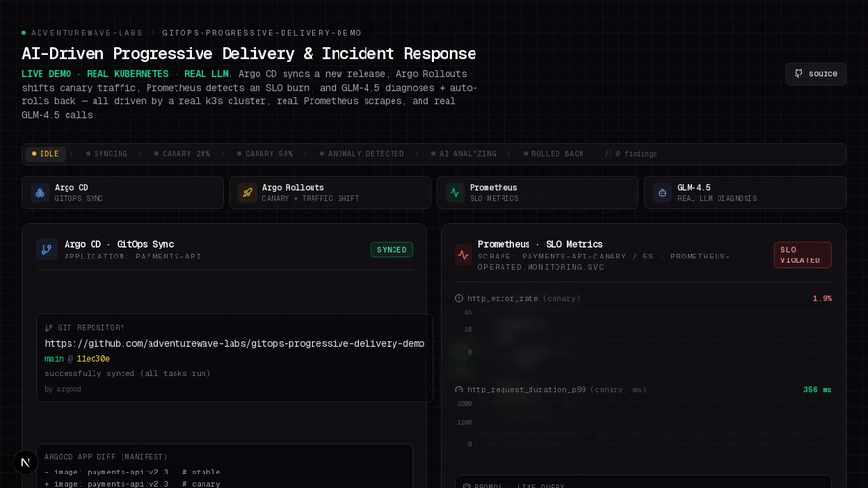Select the ROLLED BACK stage
868x488 pixels.
553,153
